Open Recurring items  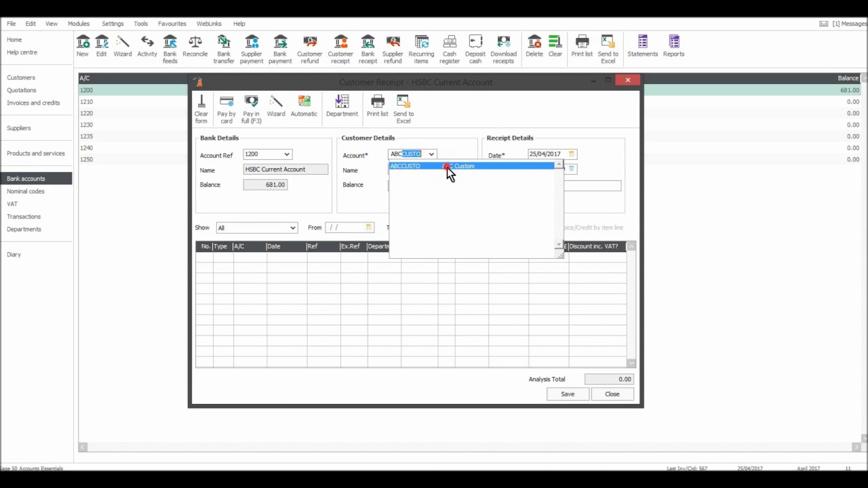(x=422, y=49)
